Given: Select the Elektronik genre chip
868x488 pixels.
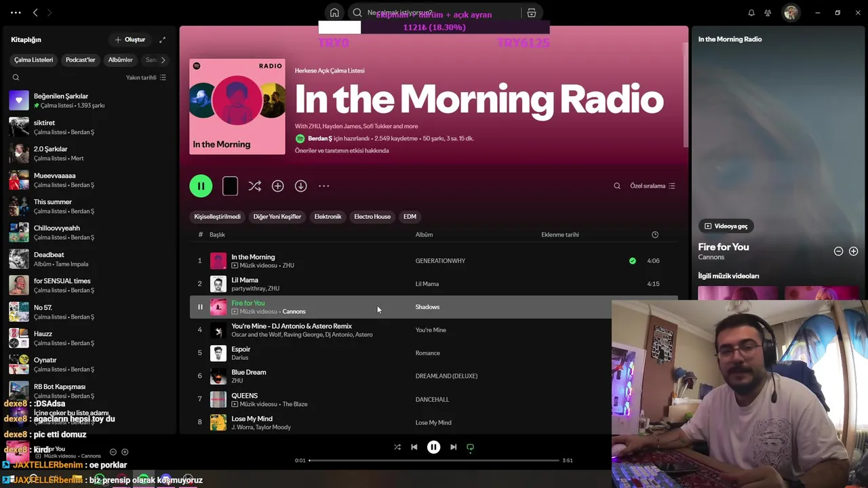Looking at the screenshot, I should pos(328,216).
